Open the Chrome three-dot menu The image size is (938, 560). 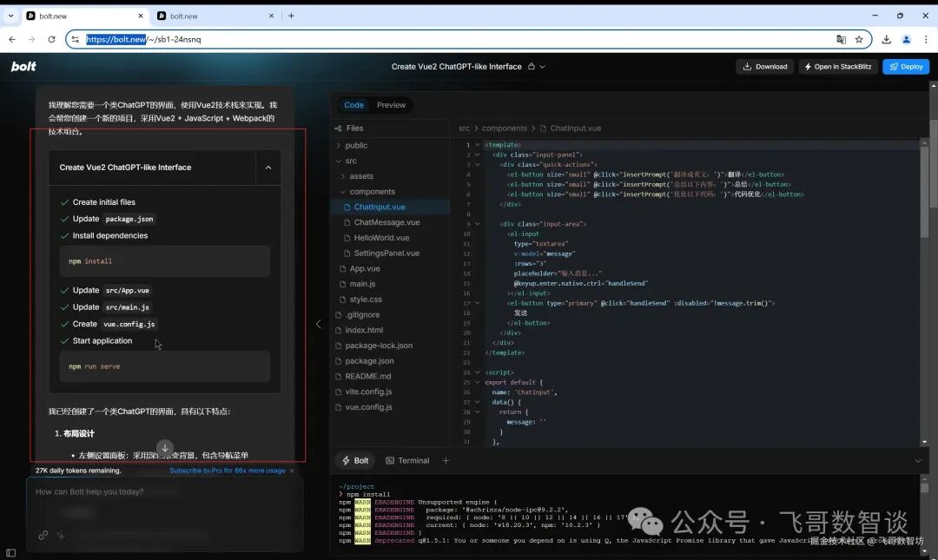[x=926, y=39]
